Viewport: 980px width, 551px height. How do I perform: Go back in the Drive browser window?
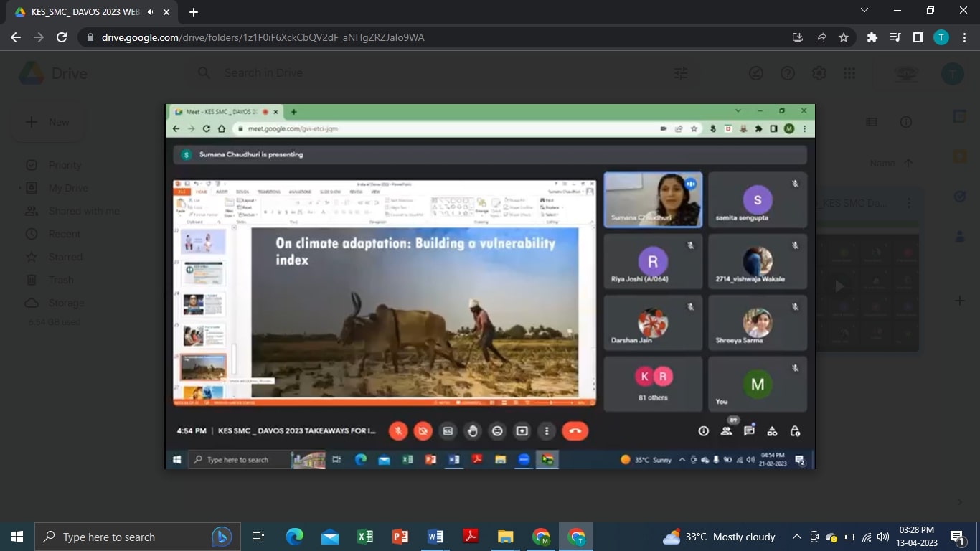pos(16,37)
